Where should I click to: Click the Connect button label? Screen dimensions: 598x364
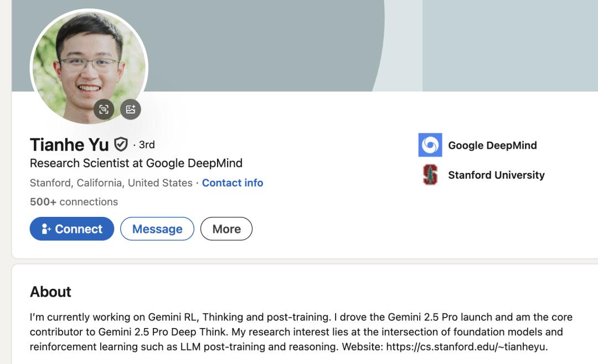pyautogui.click(x=79, y=229)
